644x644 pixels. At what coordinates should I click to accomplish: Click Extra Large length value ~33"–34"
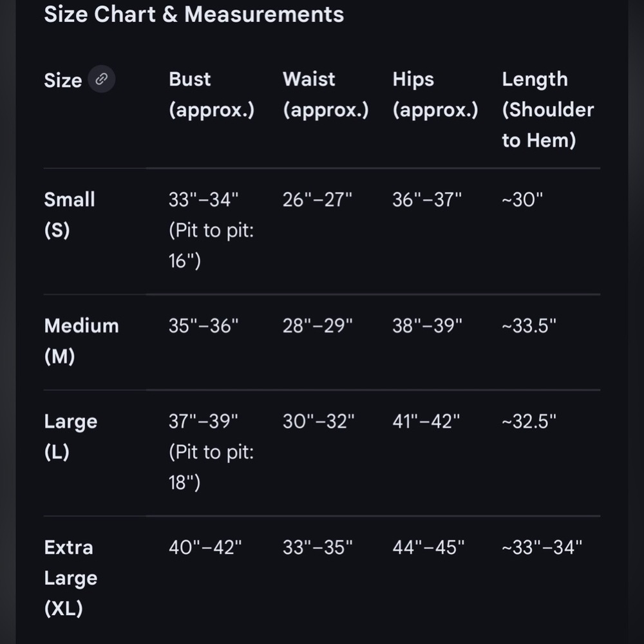pos(542,548)
